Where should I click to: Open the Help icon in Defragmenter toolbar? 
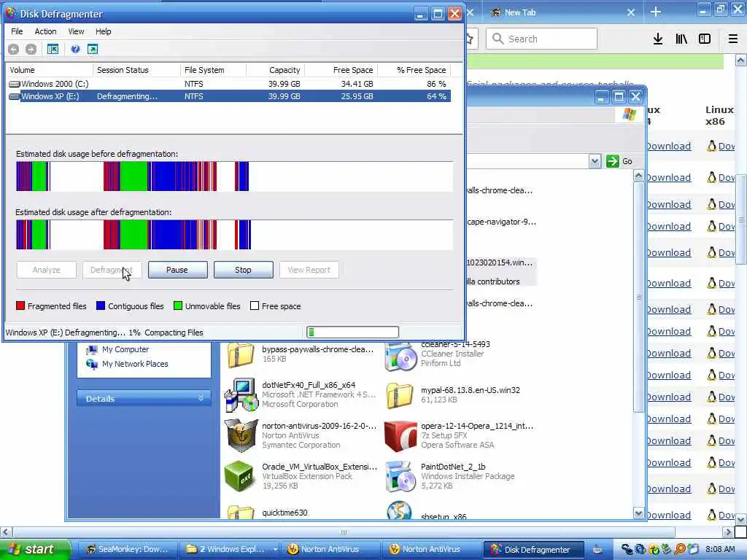(75, 49)
